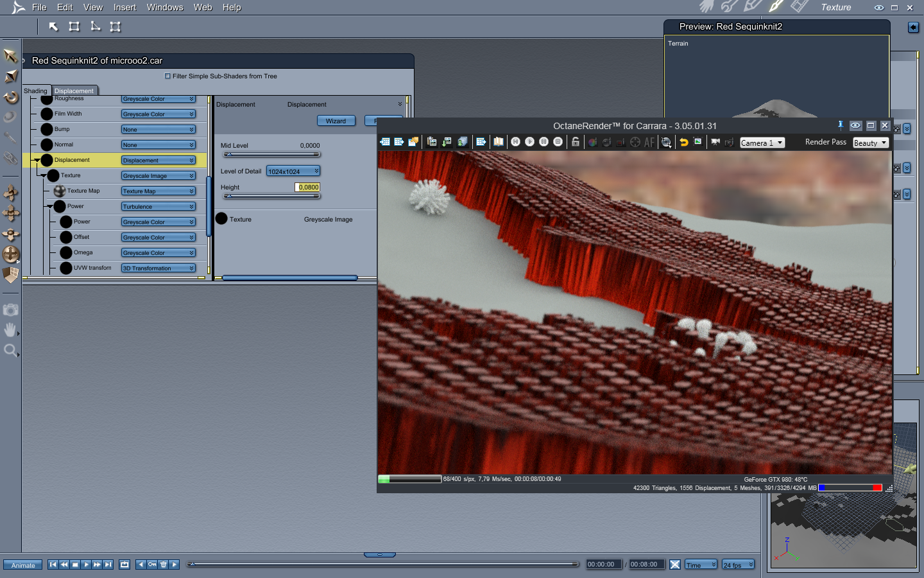Select the Rotate tool in left toolbar
Image resolution: width=924 pixels, height=578 pixels.
coord(11,97)
